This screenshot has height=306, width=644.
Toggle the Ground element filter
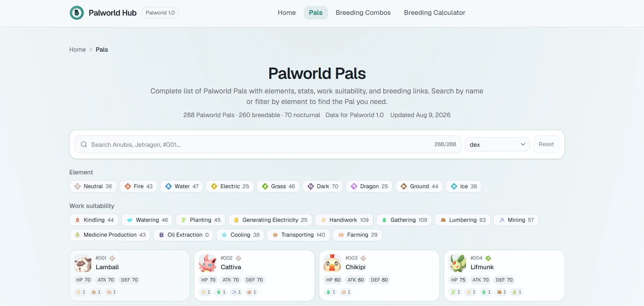point(419,186)
